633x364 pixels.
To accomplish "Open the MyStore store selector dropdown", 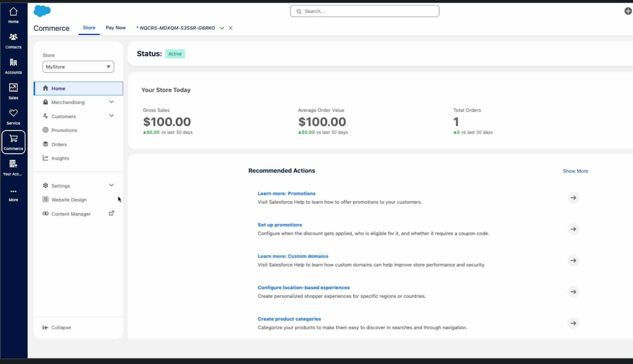I will tap(78, 66).
